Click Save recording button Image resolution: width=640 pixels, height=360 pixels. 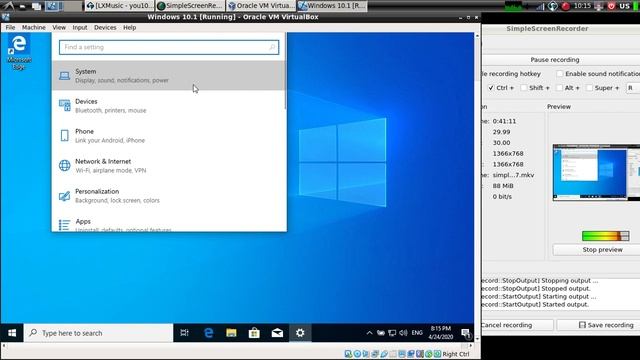click(x=598, y=325)
